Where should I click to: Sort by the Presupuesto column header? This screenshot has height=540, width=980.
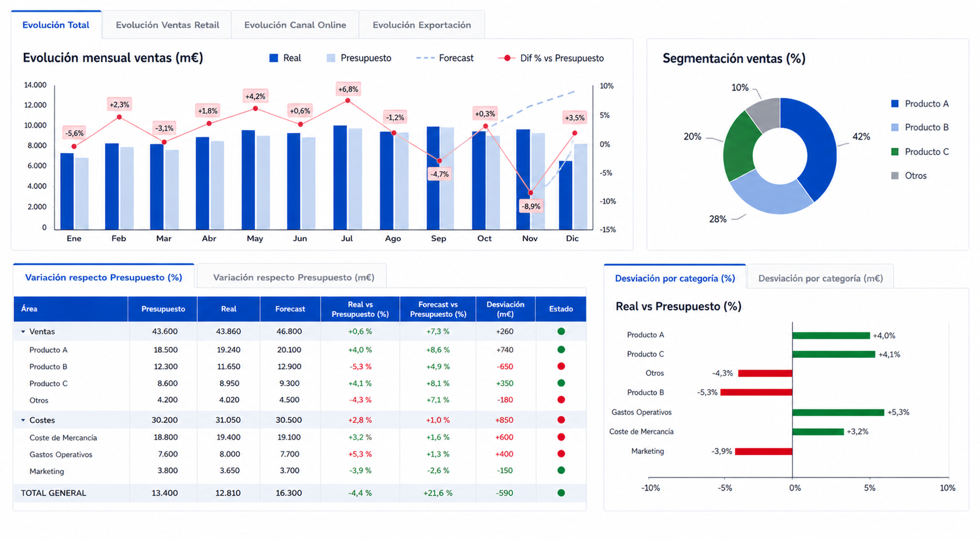pyautogui.click(x=163, y=309)
